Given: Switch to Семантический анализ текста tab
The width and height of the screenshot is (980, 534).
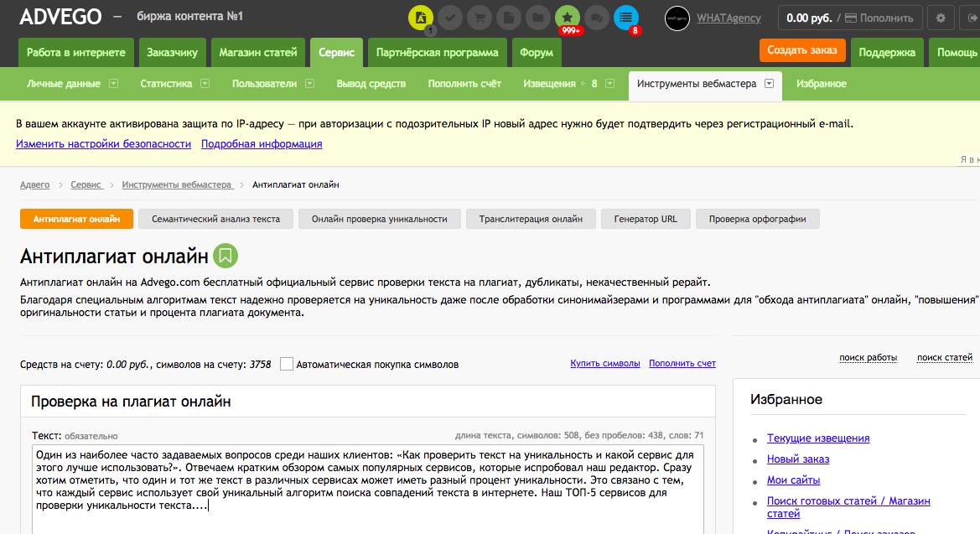Looking at the screenshot, I should 215,219.
